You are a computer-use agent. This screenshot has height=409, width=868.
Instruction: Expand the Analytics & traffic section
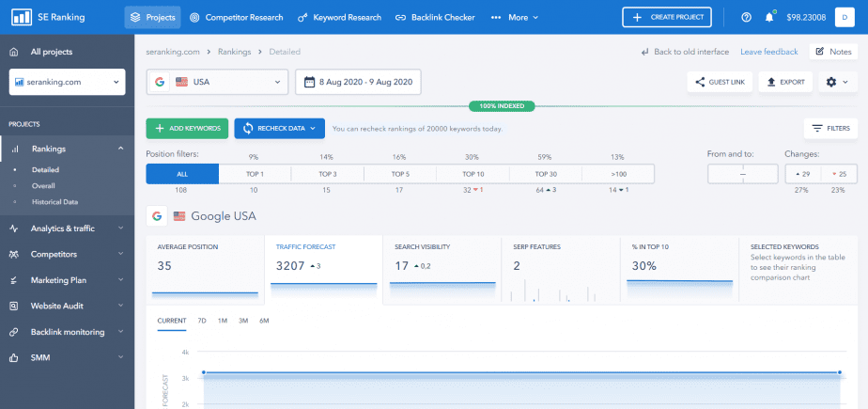[x=120, y=228]
